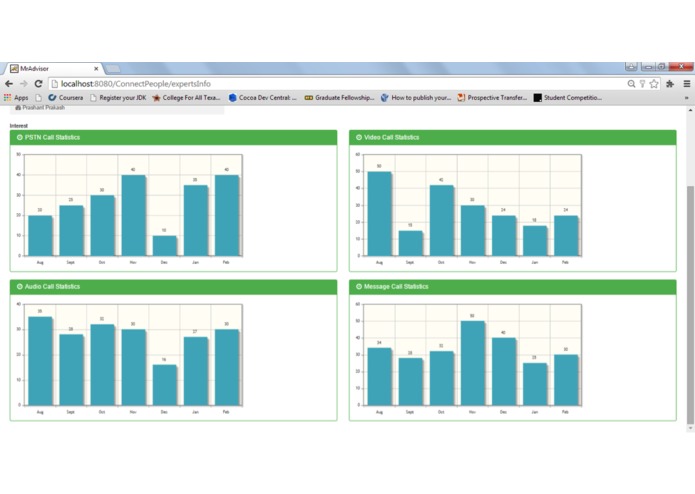
Task: Click the browser back arrow
Action: [x=9, y=84]
